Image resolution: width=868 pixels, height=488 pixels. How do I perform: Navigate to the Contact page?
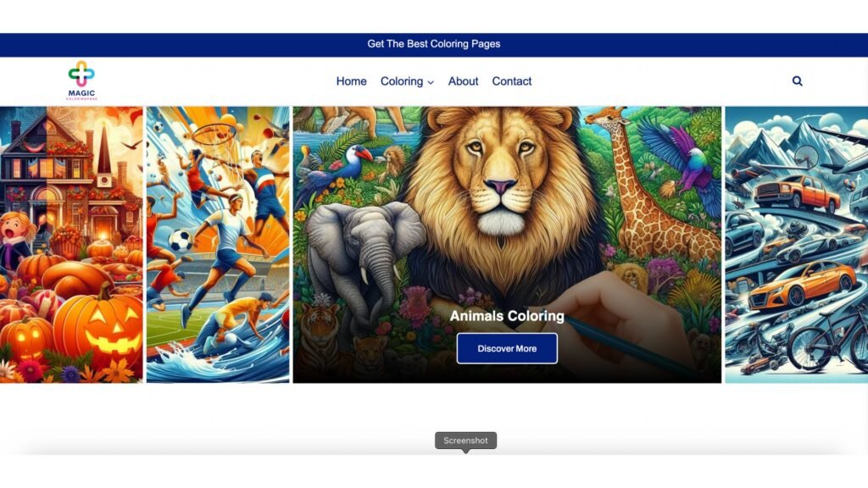(x=511, y=81)
